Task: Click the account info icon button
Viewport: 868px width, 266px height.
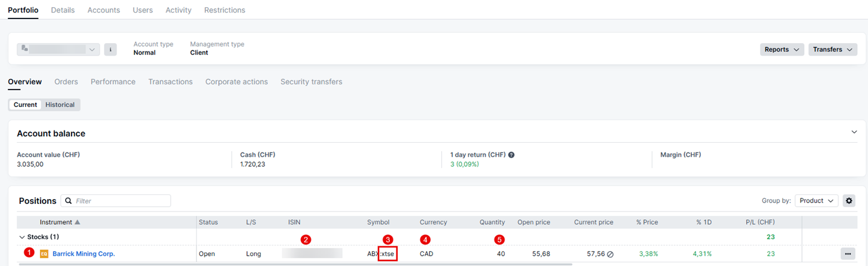Action: 110,50
